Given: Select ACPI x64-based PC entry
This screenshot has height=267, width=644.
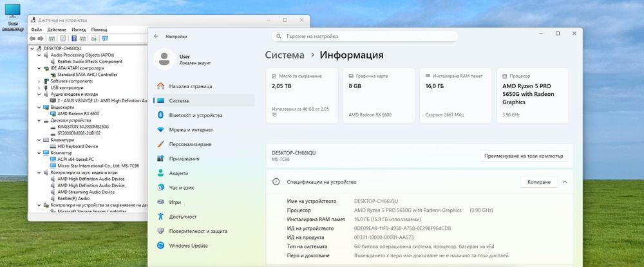Looking at the screenshot, I should [75, 159].
